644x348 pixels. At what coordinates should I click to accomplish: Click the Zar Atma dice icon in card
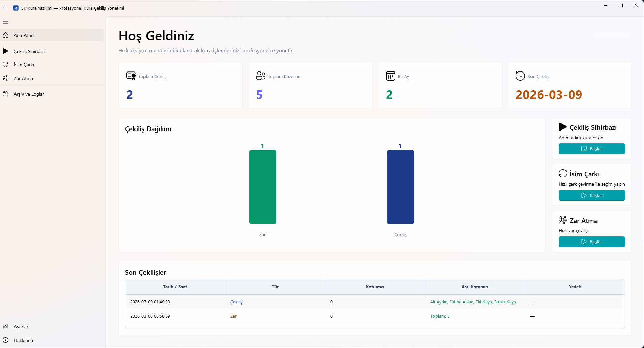pos(563,220)
